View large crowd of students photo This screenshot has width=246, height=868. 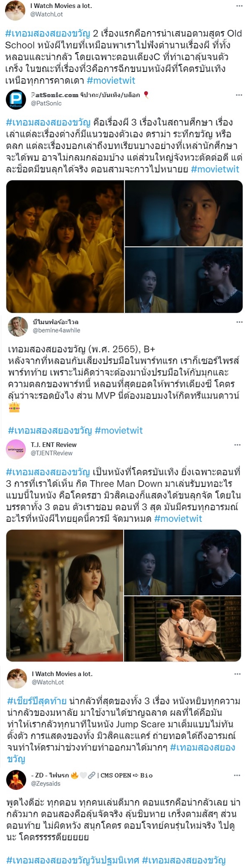pos(65,246)
